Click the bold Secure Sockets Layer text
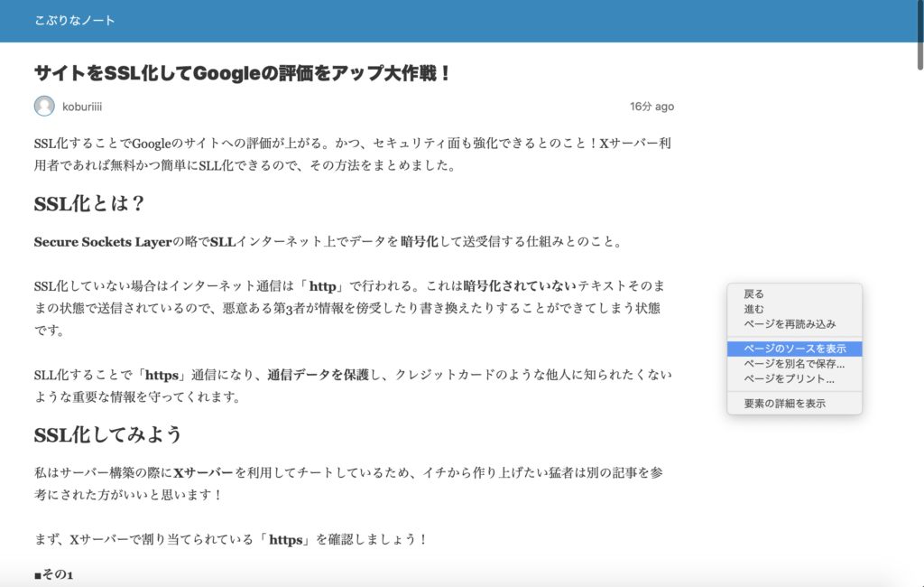 click(102, 242)
